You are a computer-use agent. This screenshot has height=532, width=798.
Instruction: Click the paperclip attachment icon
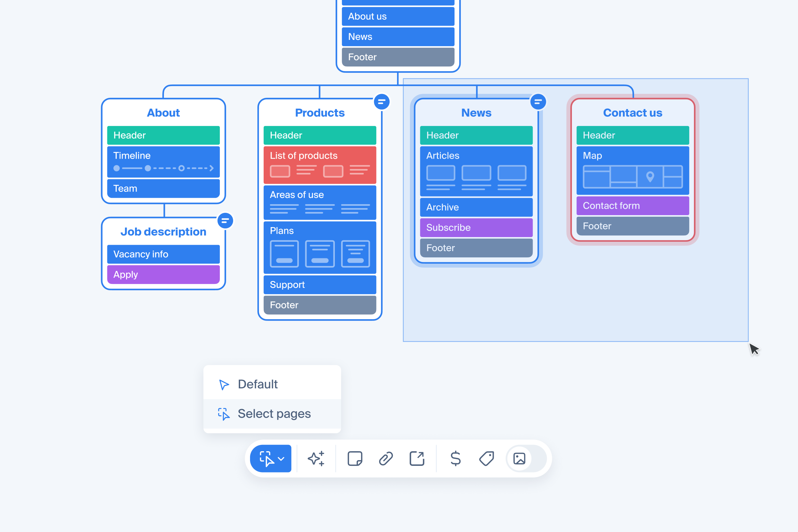[x=386, y=459]
